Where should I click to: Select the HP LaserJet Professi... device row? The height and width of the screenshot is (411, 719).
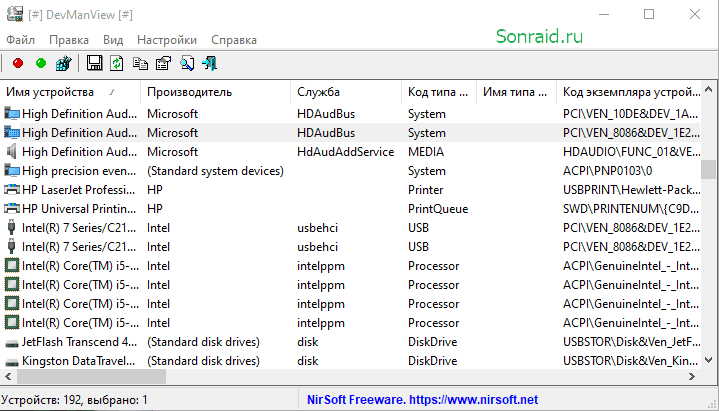[351, 189]
